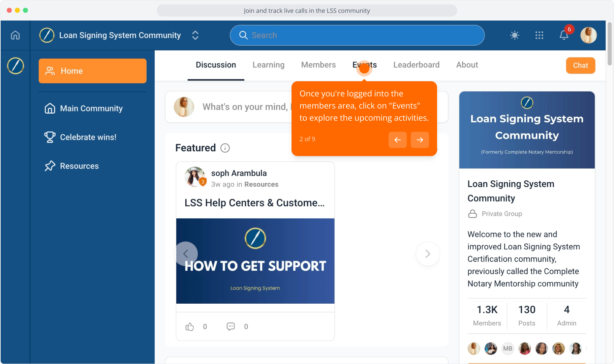
Task: Click the Private Group lock icon
Action: [x=472, y=214]
